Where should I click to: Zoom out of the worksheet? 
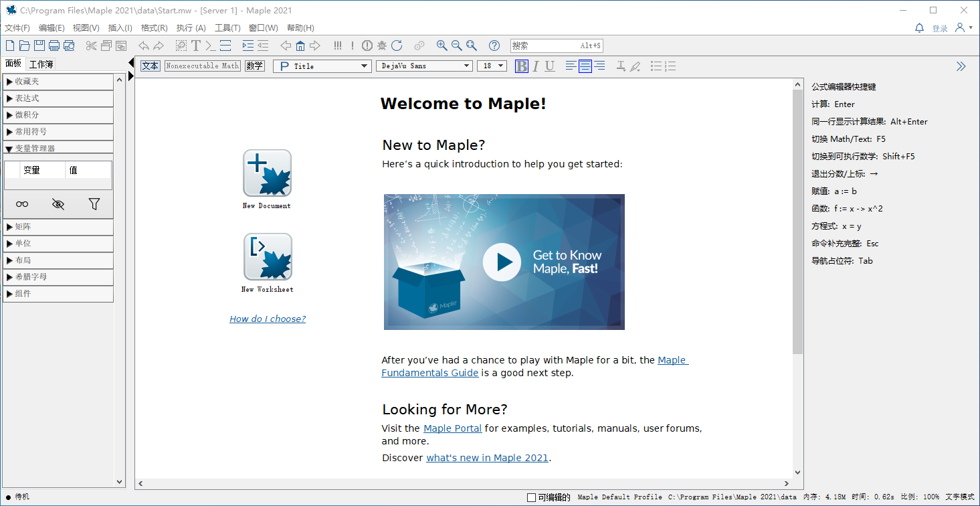pyautogui.click(x=457, y=46)
